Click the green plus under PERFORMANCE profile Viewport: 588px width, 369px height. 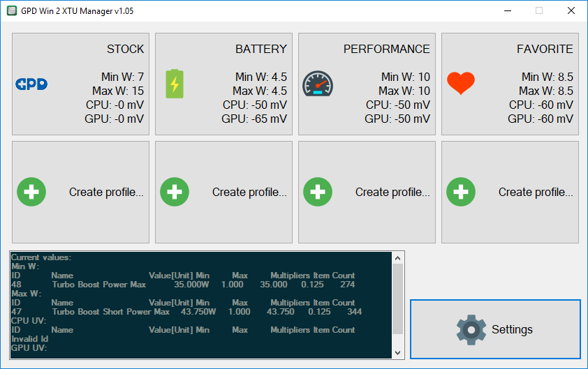click(318, 192)
